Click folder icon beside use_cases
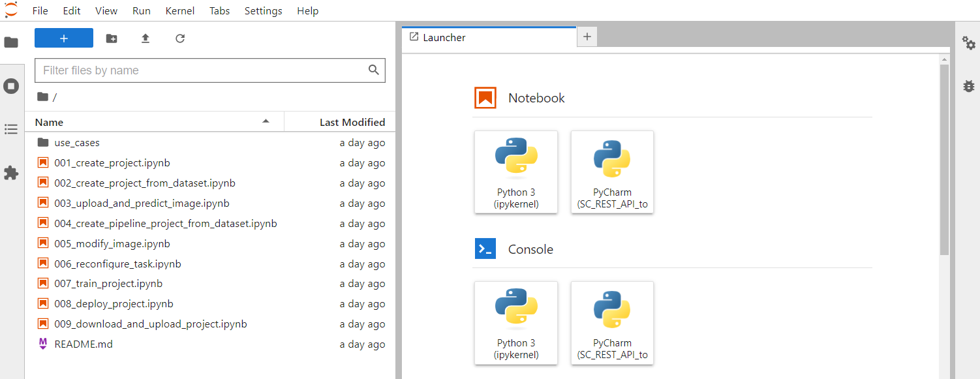The height and width of the screenshot is (379, 980). pos(43,143)
